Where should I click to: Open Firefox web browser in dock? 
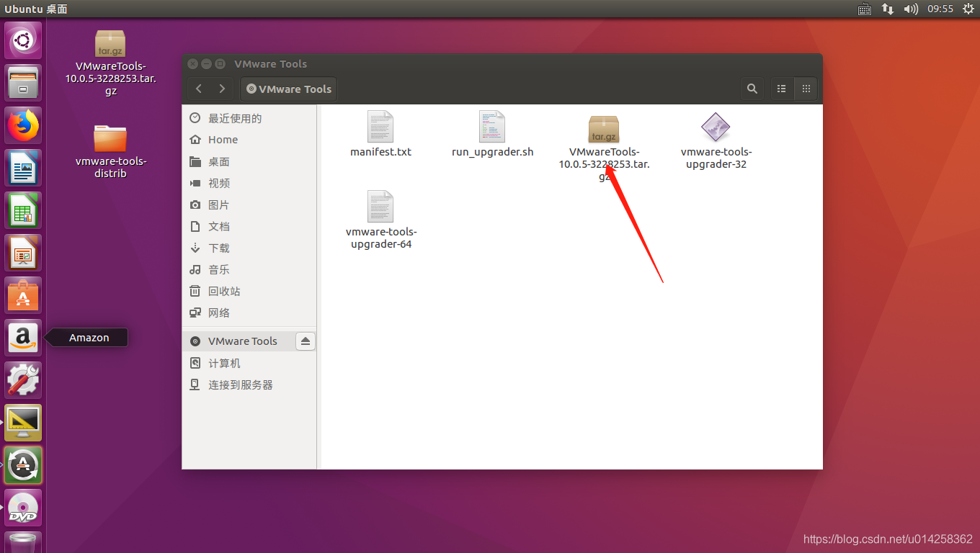click(x=23, y=125)
